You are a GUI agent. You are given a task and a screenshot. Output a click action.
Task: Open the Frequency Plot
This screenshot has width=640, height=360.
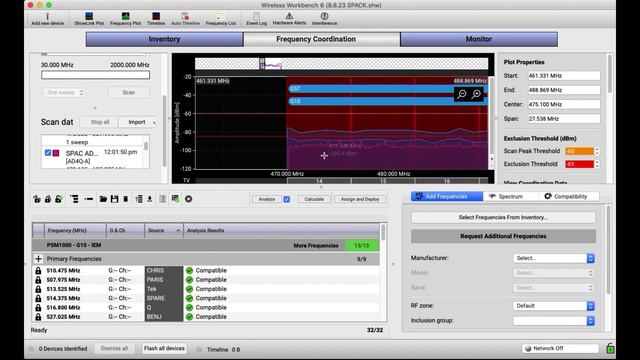[125, 19]
